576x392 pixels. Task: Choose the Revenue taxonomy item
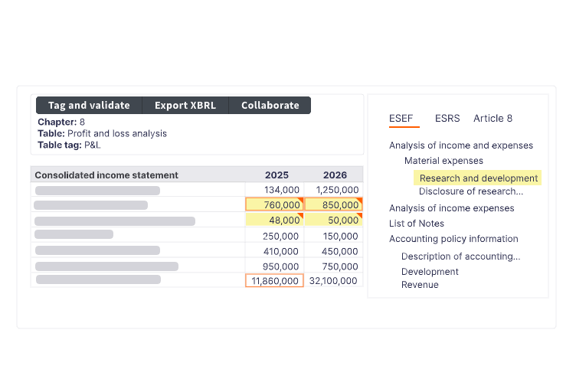point(420,285)
